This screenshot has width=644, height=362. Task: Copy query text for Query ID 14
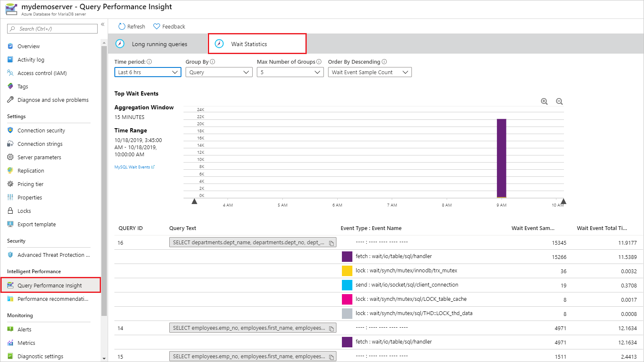click(331, 328)
